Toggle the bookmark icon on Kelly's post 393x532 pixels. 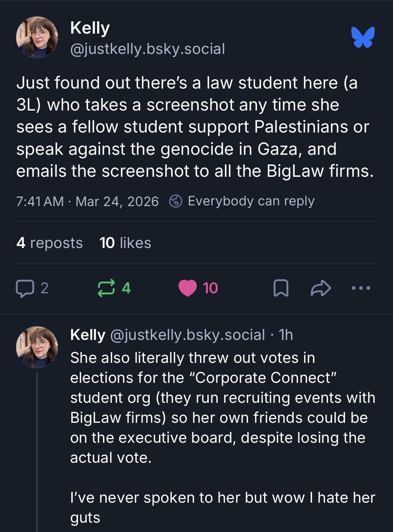[x=281, y=288]
